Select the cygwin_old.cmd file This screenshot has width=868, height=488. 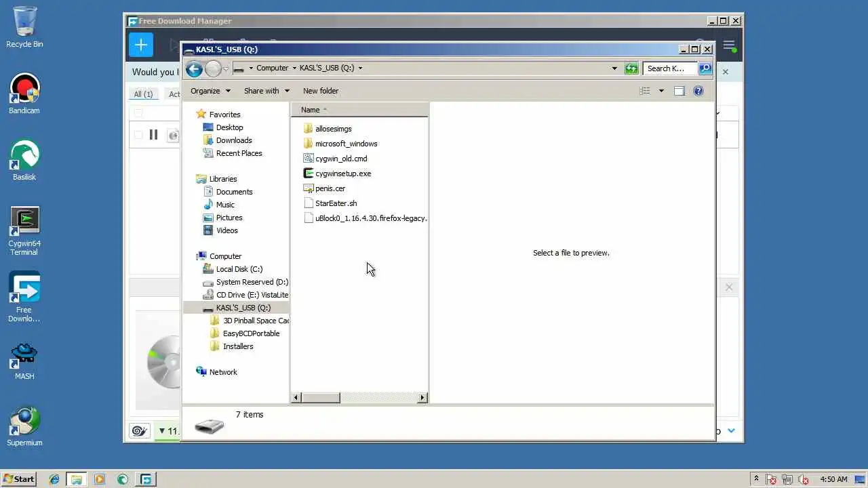(x=340, y=159)
